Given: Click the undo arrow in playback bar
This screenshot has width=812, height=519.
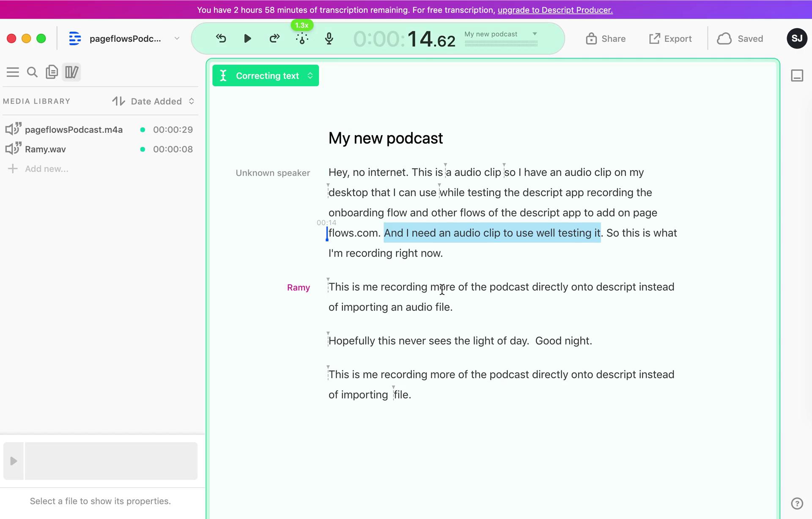Looking at the screenshot, I should point(221,38).
